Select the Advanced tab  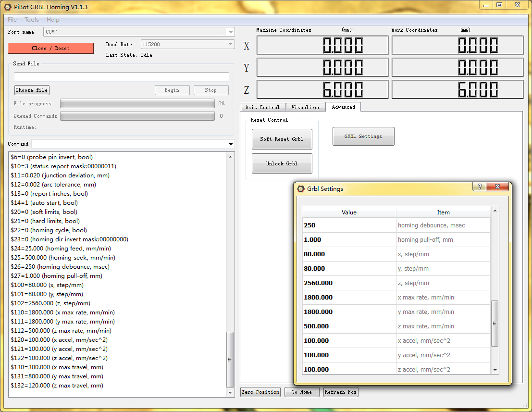point(343,107)
